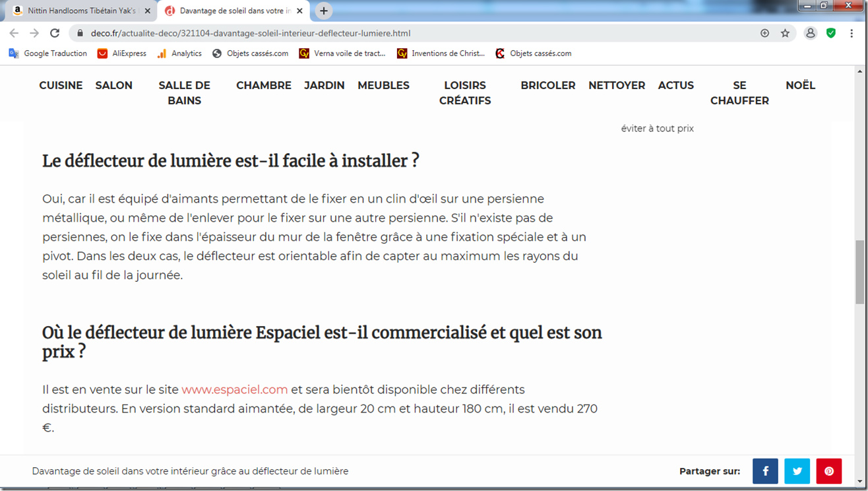Image resolution: width=868 pixels, height=491 pixels.
Task: Open the NETTOYER menu
Action: (x=617, y=85)
